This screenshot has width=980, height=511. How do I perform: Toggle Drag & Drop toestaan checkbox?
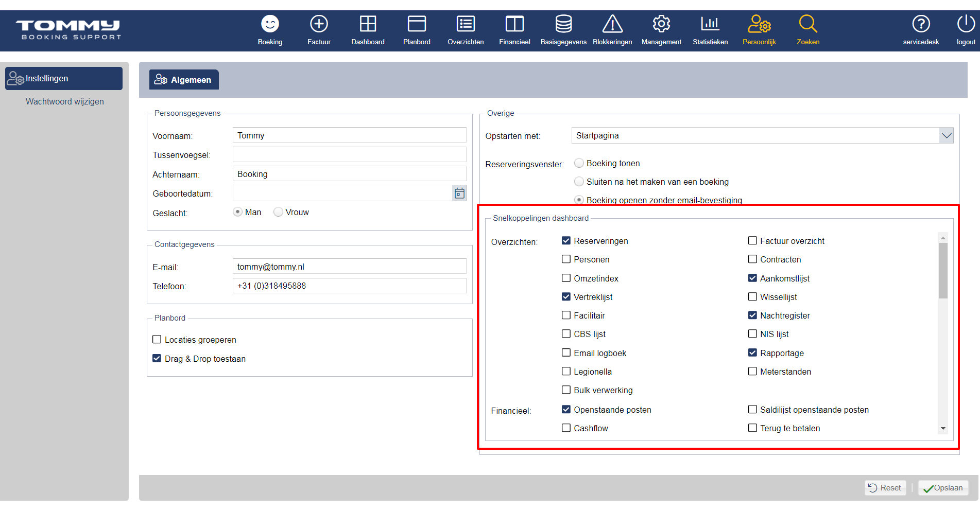click(157, 358)
